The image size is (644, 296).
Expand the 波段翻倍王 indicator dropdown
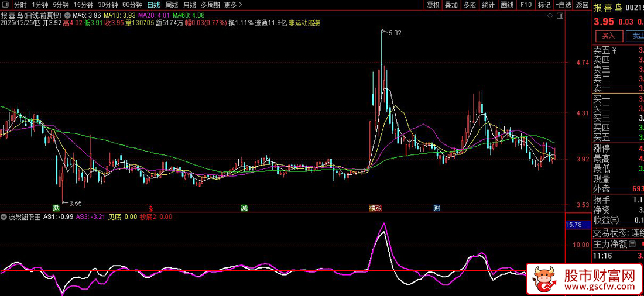pyautogui.click(x=4, y=217)
